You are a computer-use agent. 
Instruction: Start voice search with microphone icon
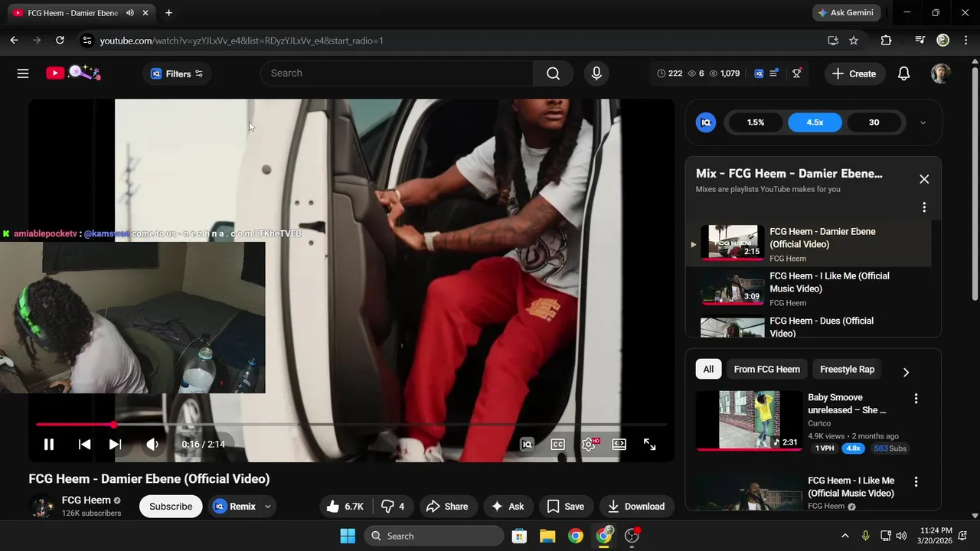click(x=596, y=73)
